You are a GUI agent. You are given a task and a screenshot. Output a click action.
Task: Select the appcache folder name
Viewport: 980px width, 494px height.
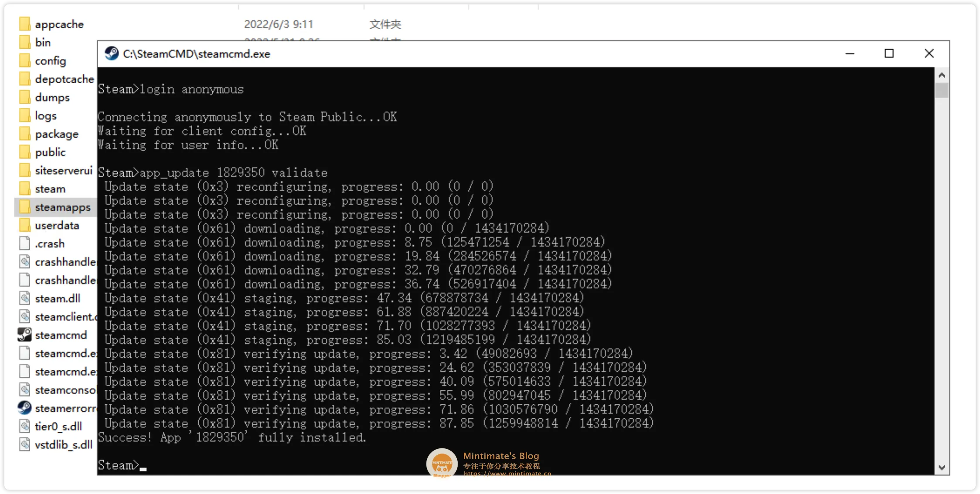59,24
